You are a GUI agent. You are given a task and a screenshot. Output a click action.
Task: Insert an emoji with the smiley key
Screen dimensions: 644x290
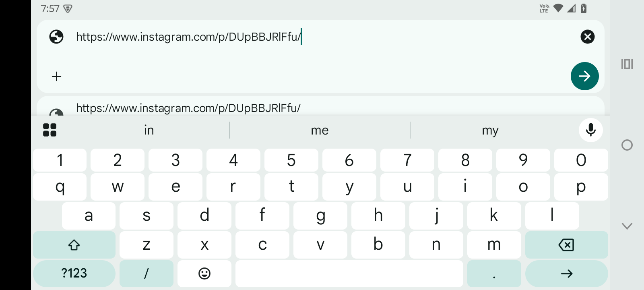(204, 273)
